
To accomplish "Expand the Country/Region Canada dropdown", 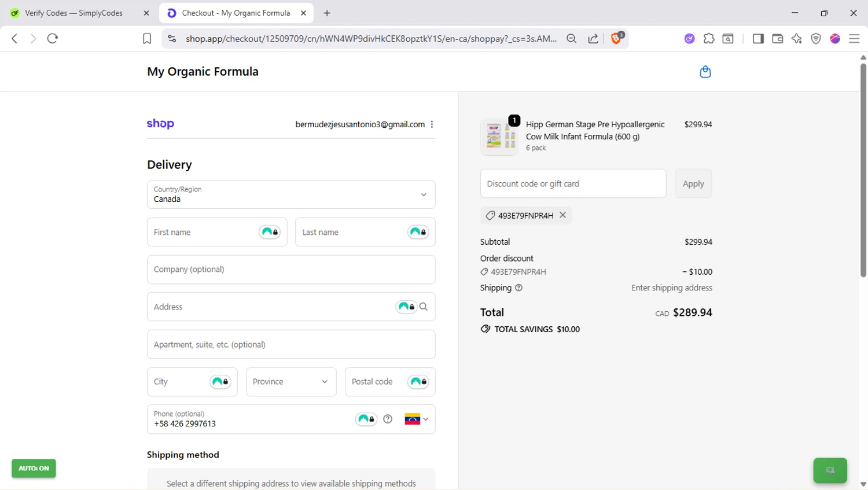I will coord(291,194).
